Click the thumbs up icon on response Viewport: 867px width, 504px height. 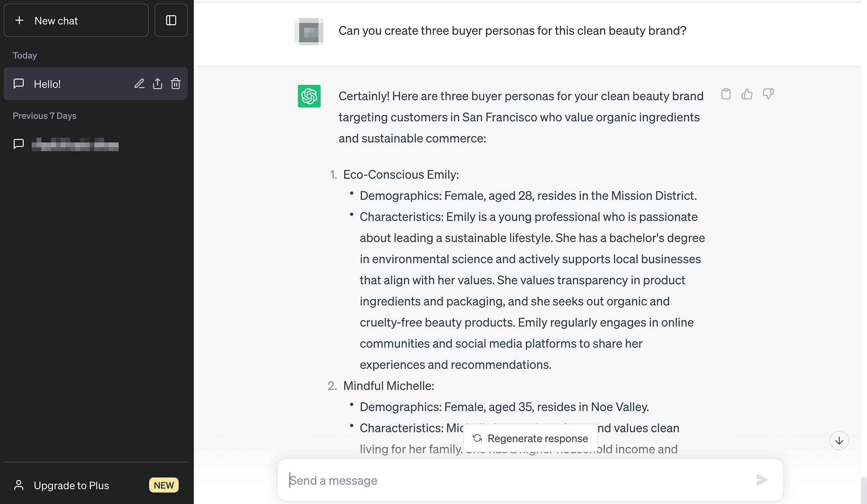tap(747, 93)
